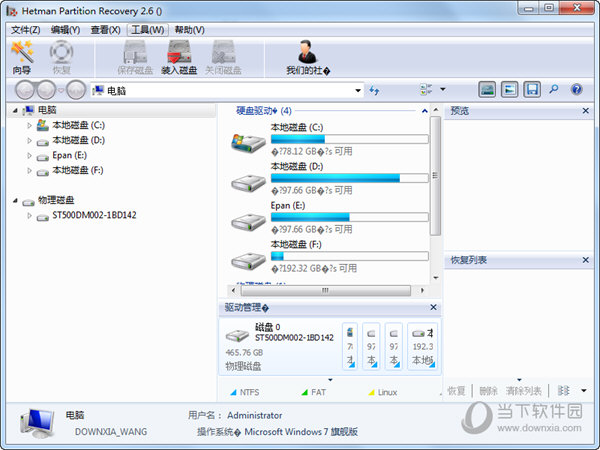Image resolution: width=600 pixels, height=450 pixels.
Task: Click the 恢复 lifebuoy toolbar icon
Action: [x=61, y=57]
